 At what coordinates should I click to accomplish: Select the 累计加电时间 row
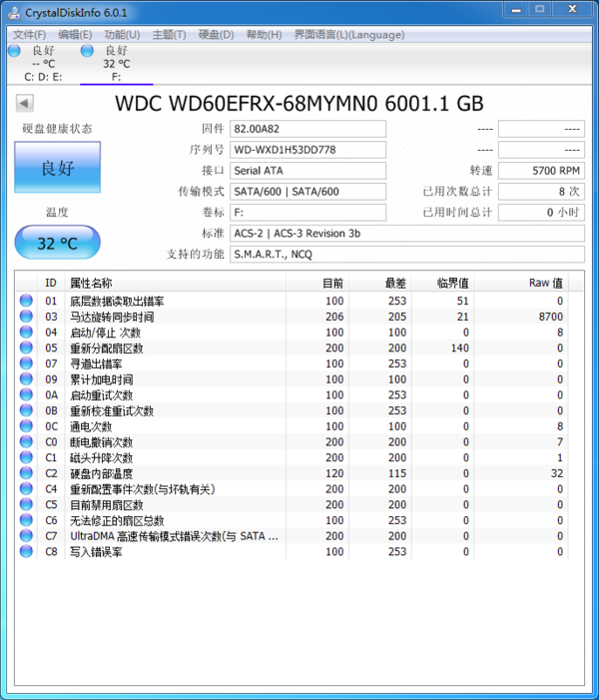292,379
